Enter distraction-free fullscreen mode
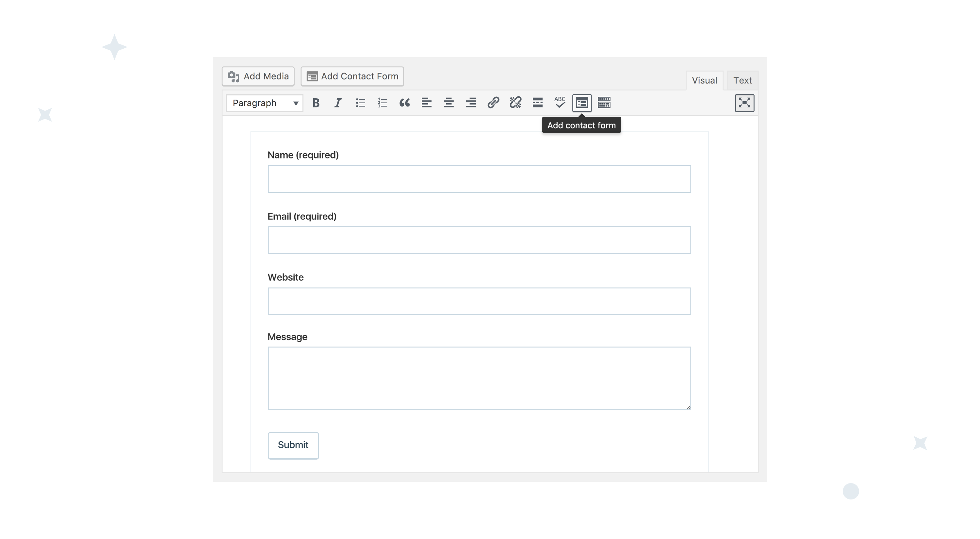The height and width of the screenshot is (539, 980). [745, 103]
